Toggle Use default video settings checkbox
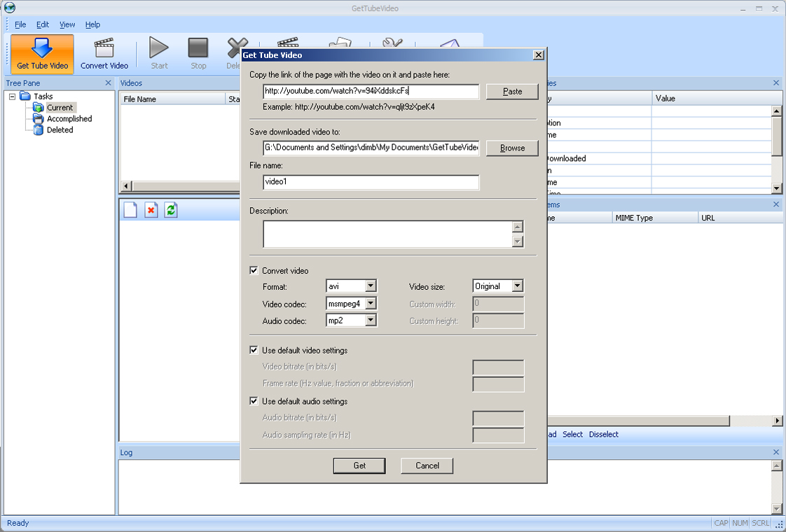786x532 pixels. coord(254,350)
